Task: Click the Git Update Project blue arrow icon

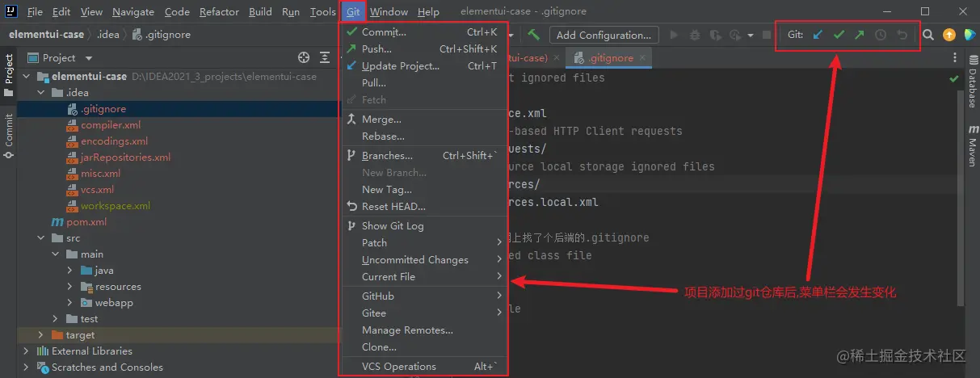Action: click(x=818, y=35)
